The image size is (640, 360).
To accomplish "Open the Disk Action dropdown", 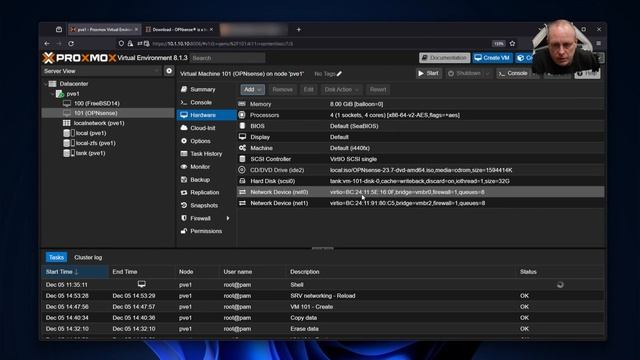I will tap(341, 89).
